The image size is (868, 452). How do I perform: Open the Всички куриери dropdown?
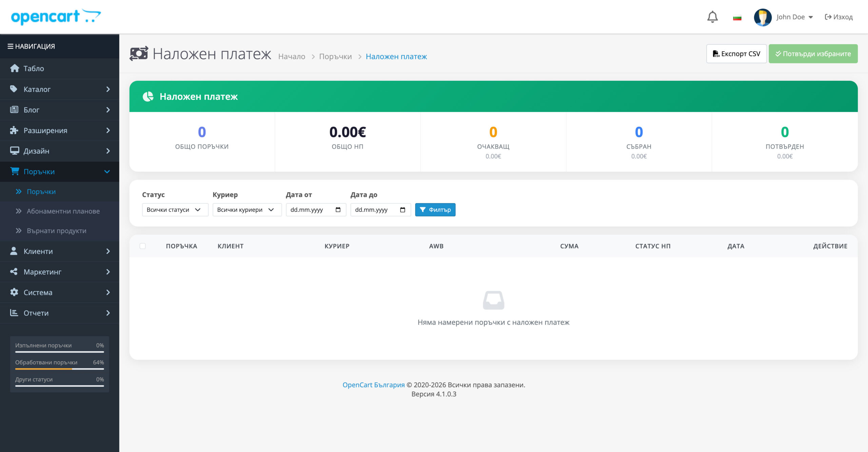(x=246, y=210)
